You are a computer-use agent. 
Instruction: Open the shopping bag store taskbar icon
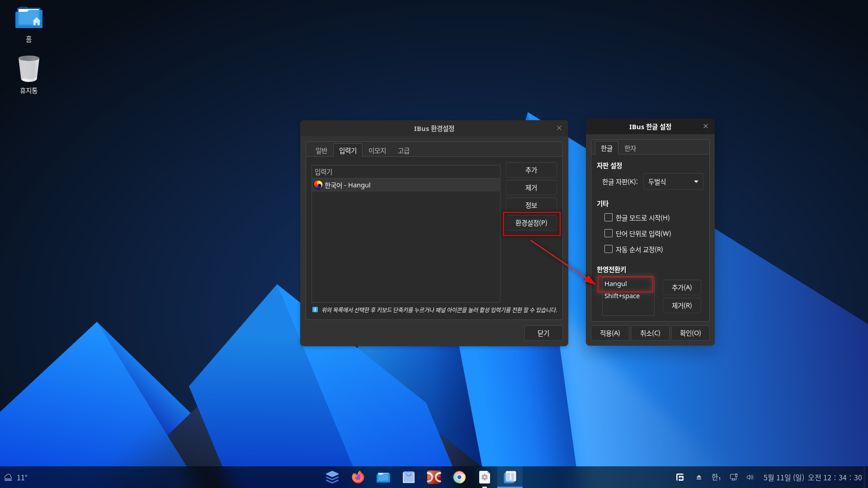(409, 477)
